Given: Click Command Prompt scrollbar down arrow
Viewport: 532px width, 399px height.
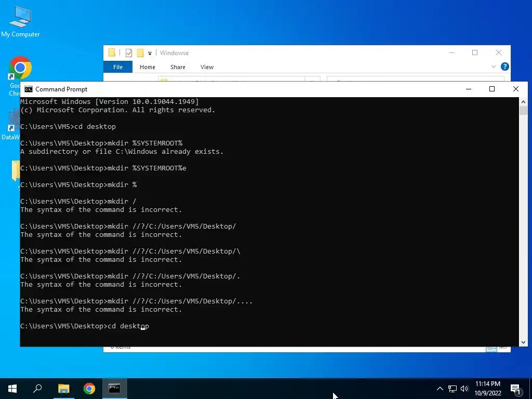Looking at the screenshot, I should [x=523, y=343].
